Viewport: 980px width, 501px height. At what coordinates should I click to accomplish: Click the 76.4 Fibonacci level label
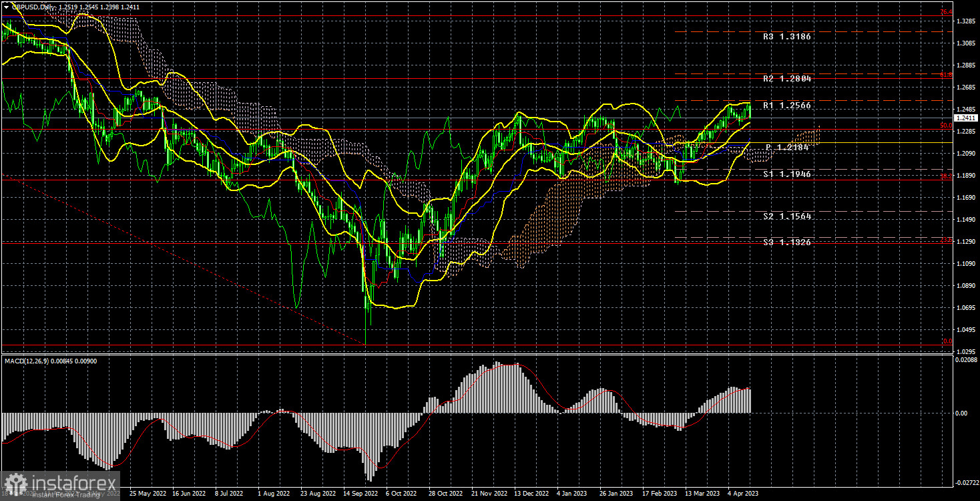coord(946,12)
